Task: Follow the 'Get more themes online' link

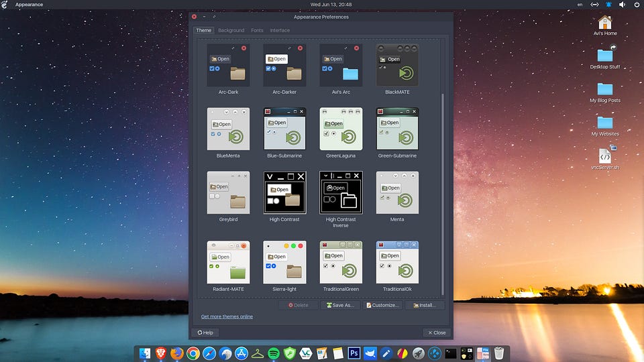Action: [227, 316]
